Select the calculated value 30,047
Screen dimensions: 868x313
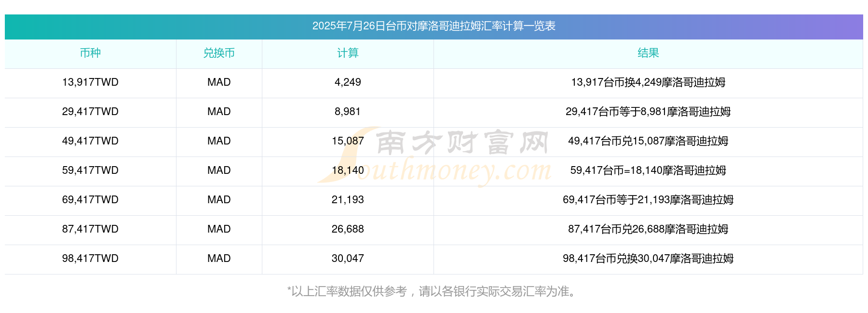pyautogui.click(x=348, y=259)
